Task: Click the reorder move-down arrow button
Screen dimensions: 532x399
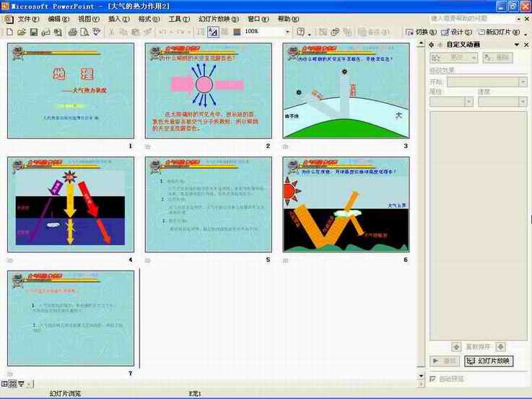Action: pyautogui.click(x=500, y=347)
